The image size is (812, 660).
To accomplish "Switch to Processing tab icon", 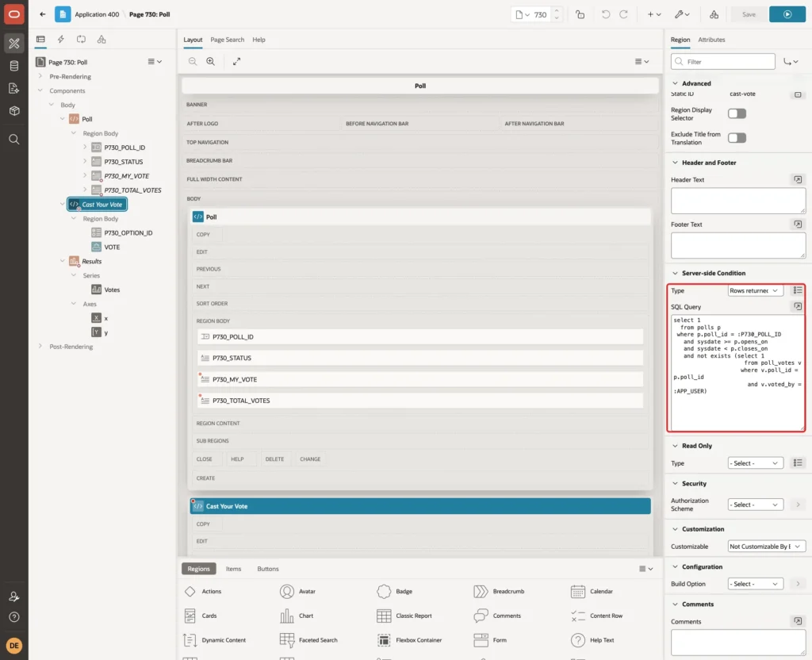I will tap(81, 40).
